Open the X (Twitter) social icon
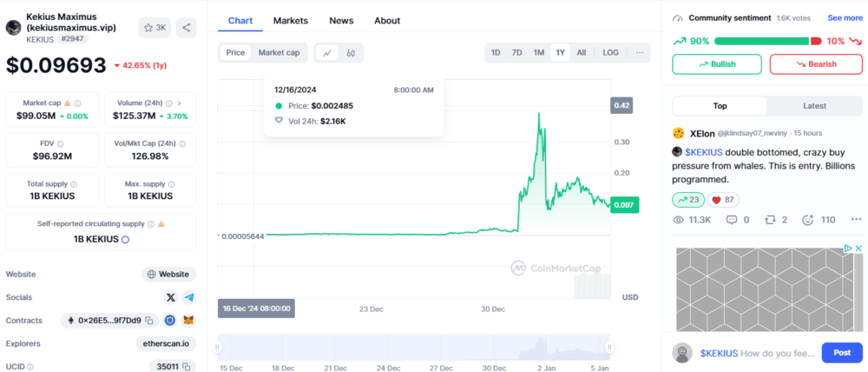 pos(171,298)
